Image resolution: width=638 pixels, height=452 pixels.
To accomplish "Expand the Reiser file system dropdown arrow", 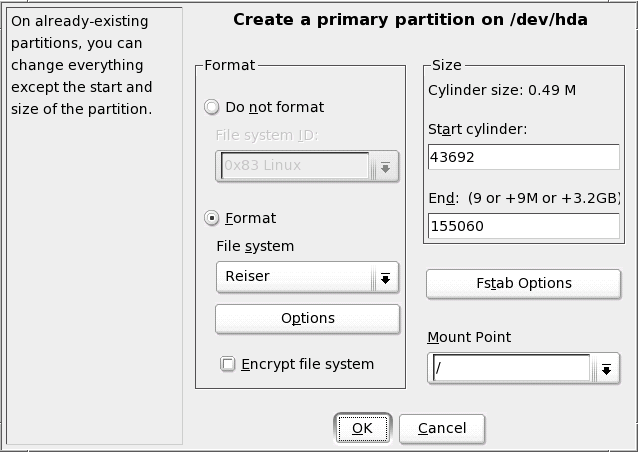I will [385, 276].
